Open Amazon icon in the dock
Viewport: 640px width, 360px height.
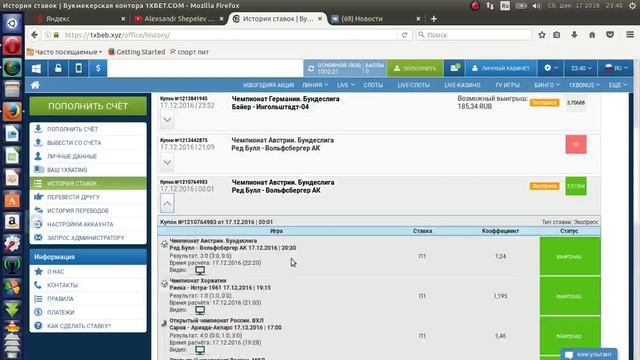pyautogui.click(x=12, y=221)
